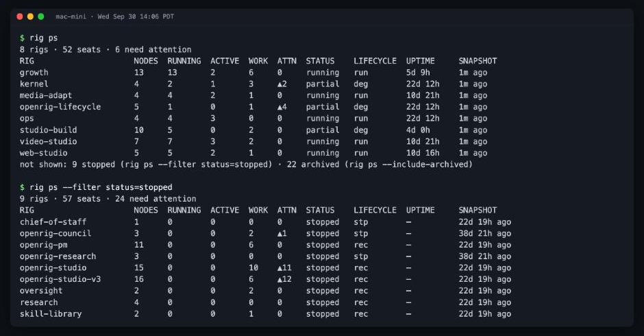The height and width of the screenshot is (336, 644).
Task: Select the 'video-studio' rig name
Action: click(49, 141)
